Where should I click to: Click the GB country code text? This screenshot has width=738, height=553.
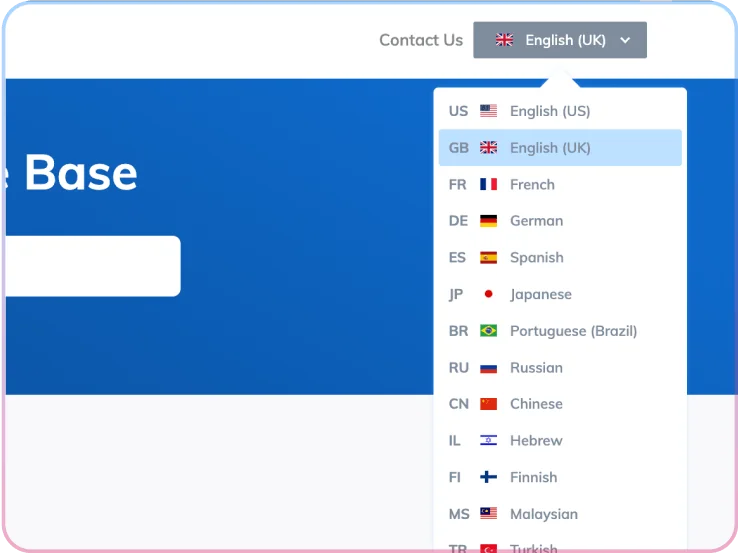click(x=458, y=148)
